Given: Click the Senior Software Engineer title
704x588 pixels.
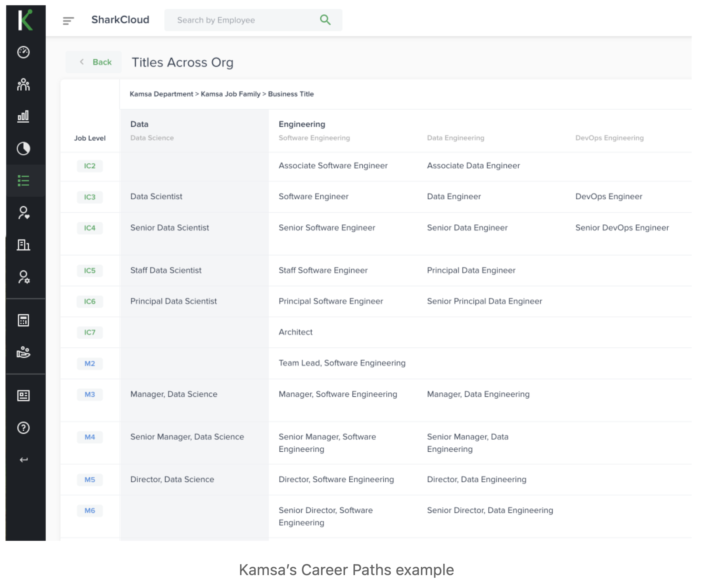Looking at the screenshot, I should tap(327, 228).
